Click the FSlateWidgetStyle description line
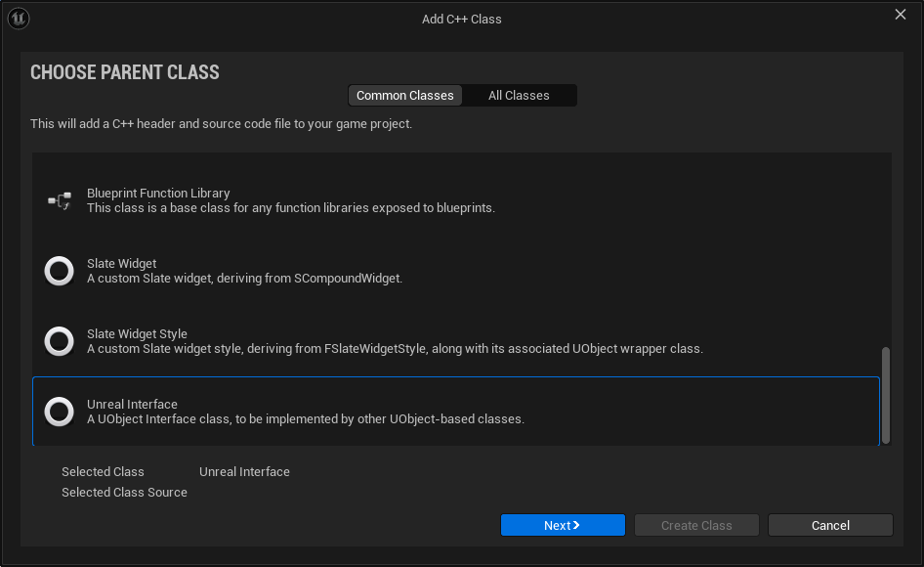Screen dimensions: 924x567 click(x=395, y=349)
